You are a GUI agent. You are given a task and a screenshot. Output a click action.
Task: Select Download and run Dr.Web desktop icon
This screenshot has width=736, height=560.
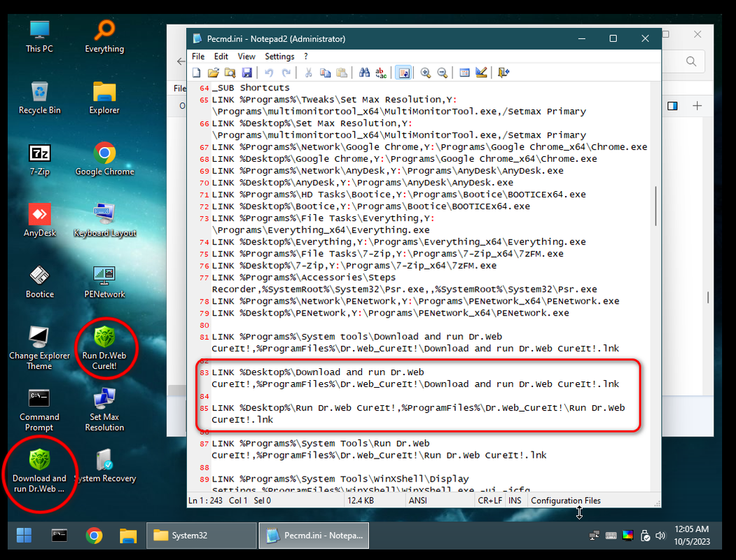tap(39, 471)
